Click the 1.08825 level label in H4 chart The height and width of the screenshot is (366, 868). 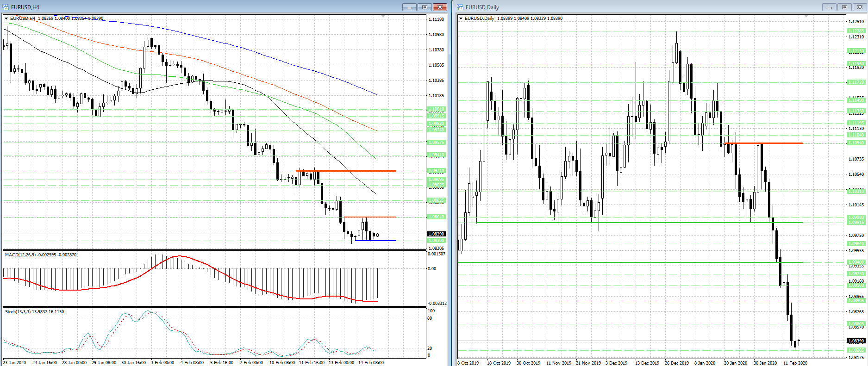(x=436, y=201)
